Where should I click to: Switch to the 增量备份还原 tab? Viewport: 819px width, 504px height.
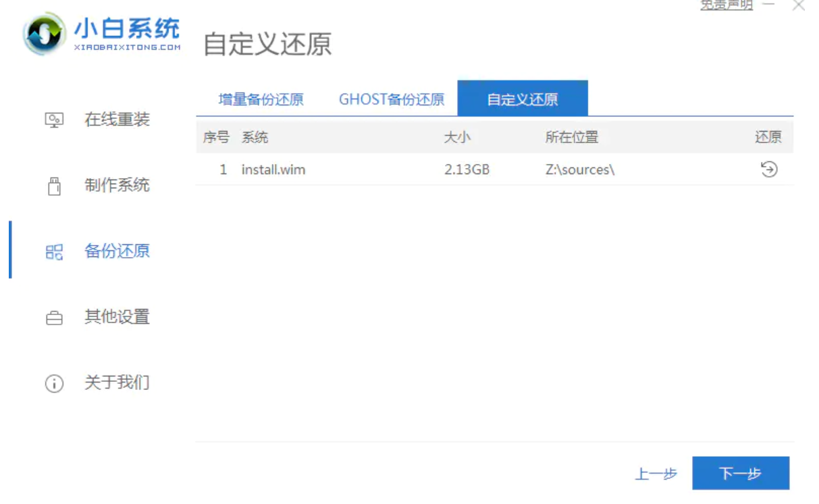(x=261, y=100)
